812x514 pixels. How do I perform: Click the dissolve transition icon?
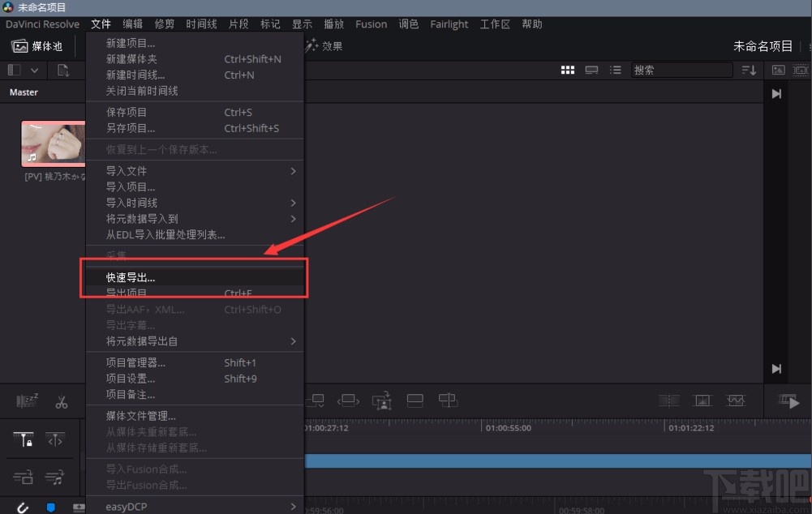tap(702, 400)
